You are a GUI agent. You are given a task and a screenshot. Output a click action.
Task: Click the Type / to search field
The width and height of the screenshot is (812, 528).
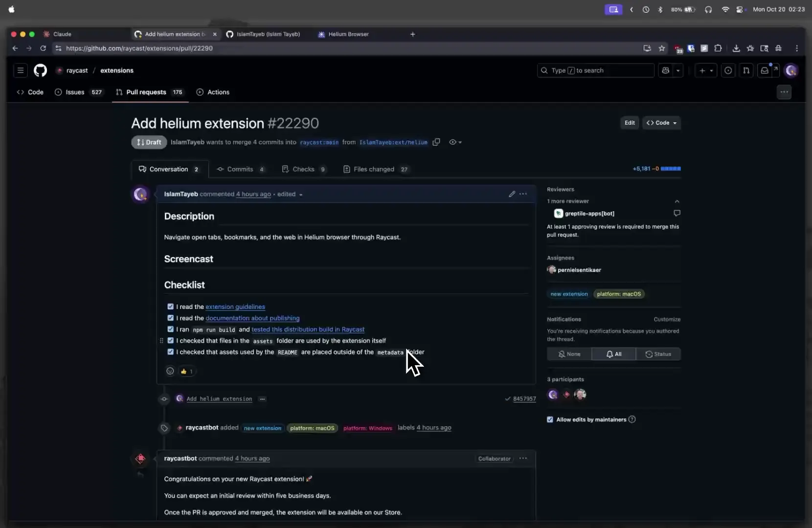click(595, 70)
